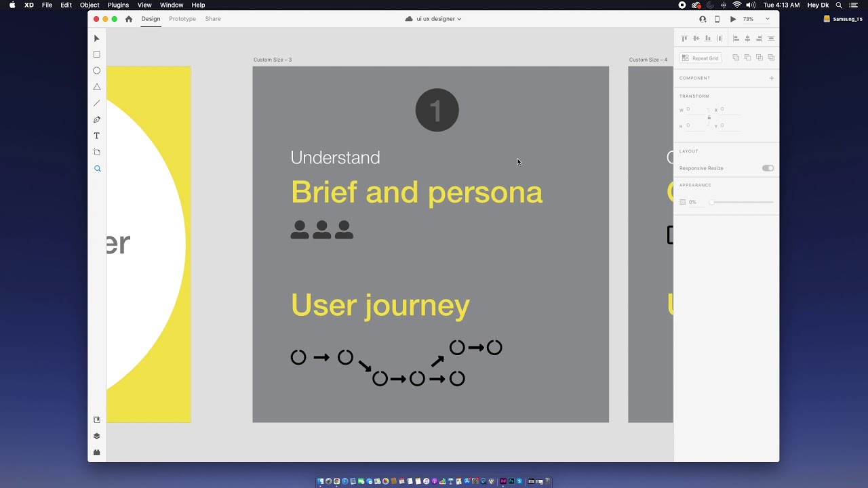
Task: Click the Repeat Grid button
Action: (701, 58)
